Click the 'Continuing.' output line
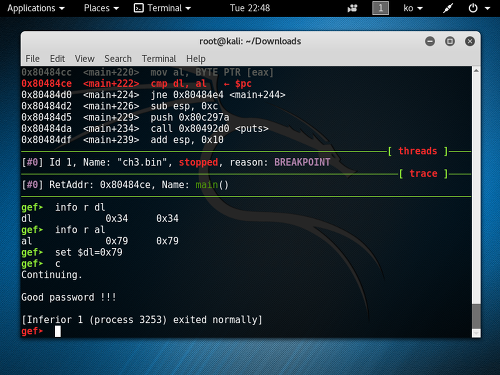The image size is (500, 375). pos(52,275)
